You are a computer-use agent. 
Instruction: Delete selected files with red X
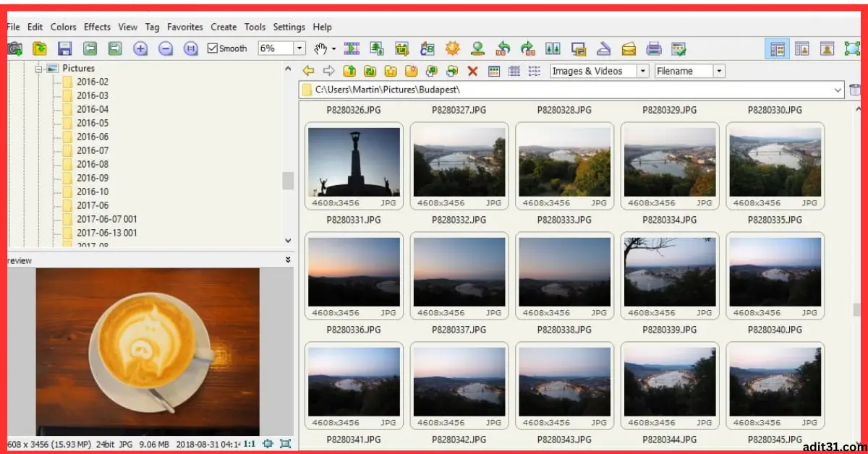[473, 71]
